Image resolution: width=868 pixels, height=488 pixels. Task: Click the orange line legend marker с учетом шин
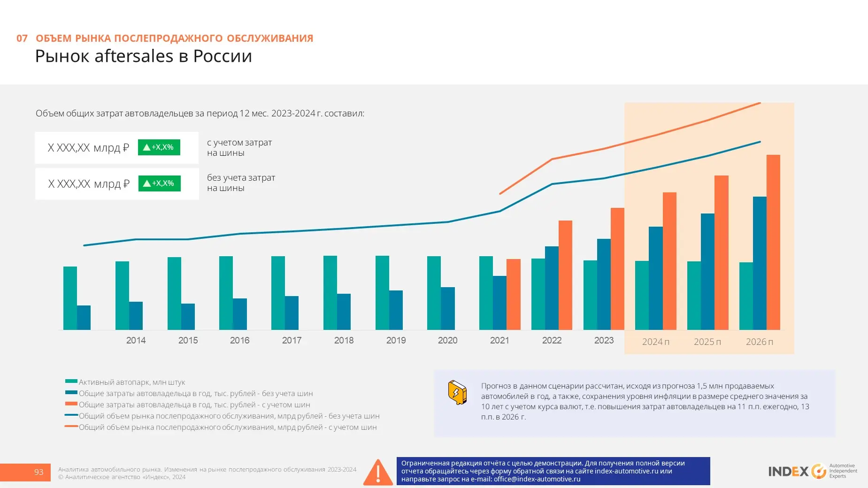click(71, 427)
